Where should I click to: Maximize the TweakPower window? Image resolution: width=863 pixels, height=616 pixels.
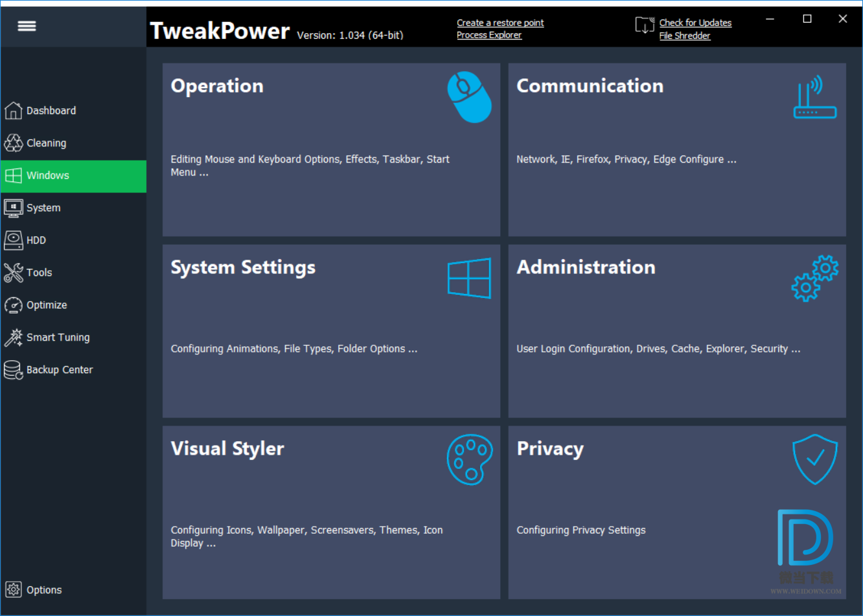tap(807, 19)
